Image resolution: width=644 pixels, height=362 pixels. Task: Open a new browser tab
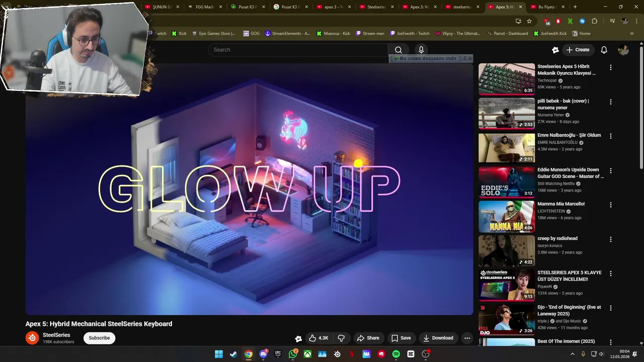point(575,7)
